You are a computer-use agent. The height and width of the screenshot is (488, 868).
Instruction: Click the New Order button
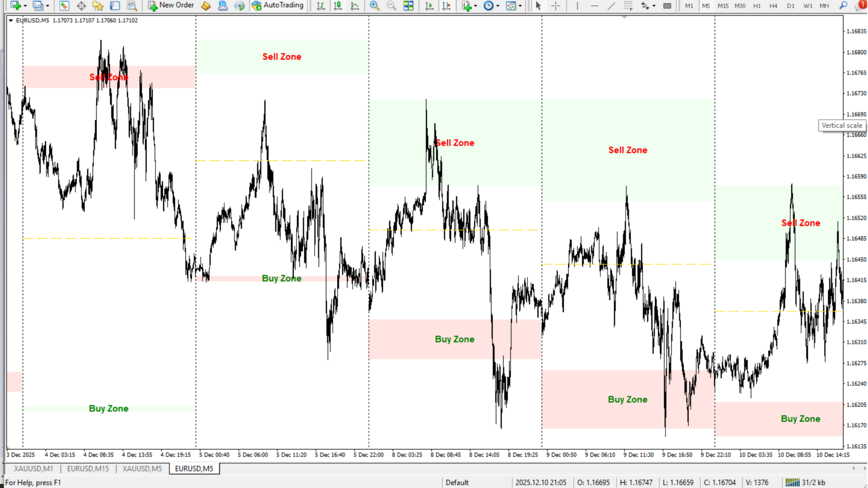(x=171, y=5)
